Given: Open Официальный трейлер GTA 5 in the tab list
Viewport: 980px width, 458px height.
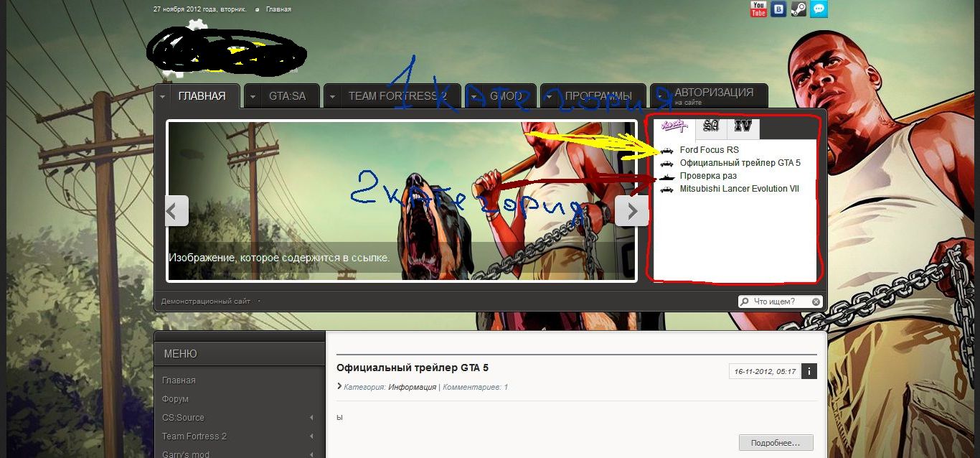Looking at the screenshot, I should coord(740,163).
